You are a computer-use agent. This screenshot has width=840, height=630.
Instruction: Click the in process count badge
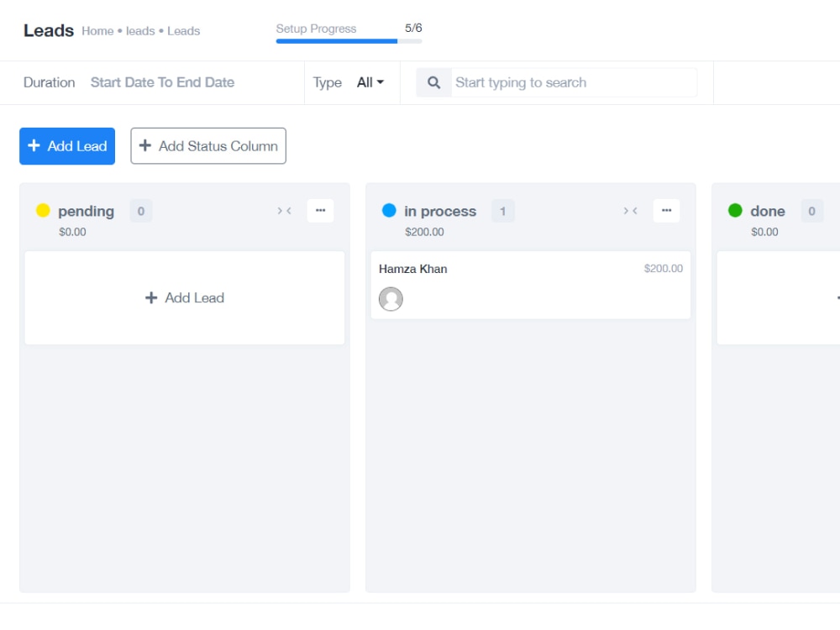[503, 211]
